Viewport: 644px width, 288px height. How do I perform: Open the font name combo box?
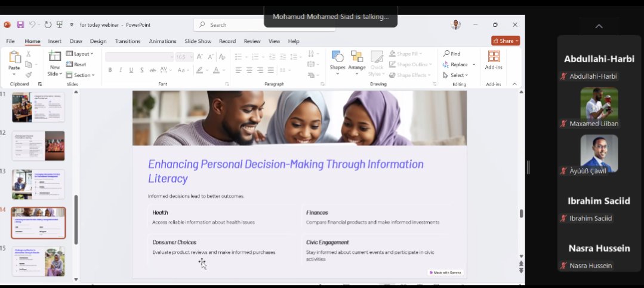[140, 57]
